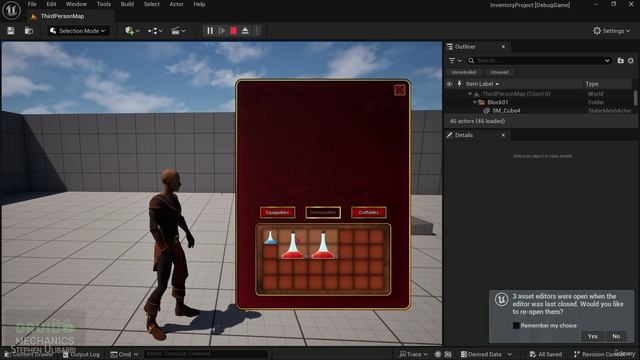640x360 pixels.
Task: Open the Trace dropdown in status bar
Action: pos(413,354)
